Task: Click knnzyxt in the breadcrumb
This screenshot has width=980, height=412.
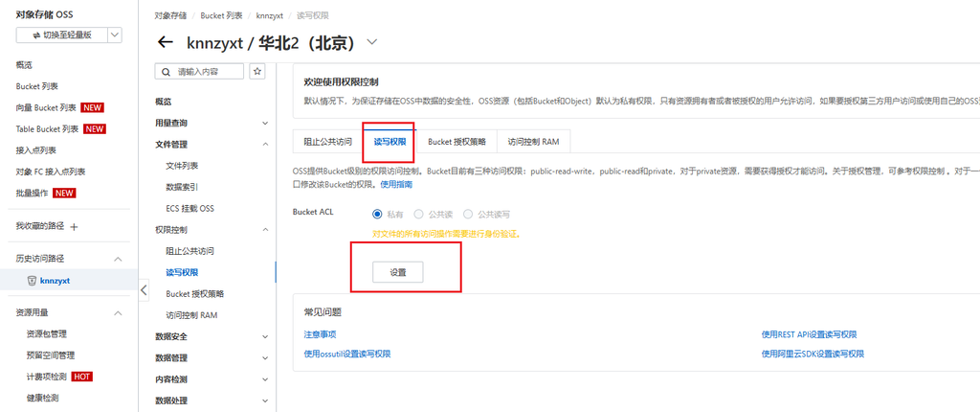Action: (x=269, y=15)
